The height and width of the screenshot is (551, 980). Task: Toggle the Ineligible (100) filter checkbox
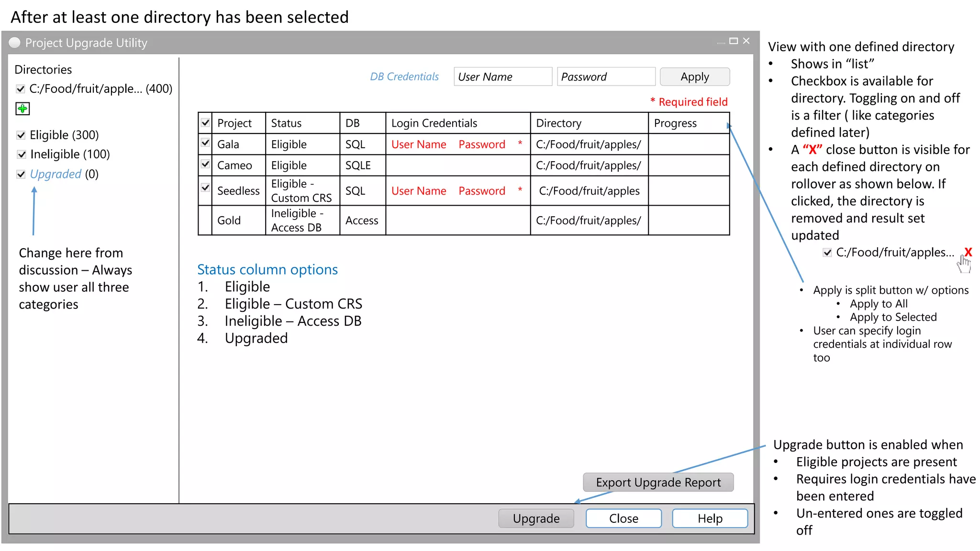click(x=21, y=154)
